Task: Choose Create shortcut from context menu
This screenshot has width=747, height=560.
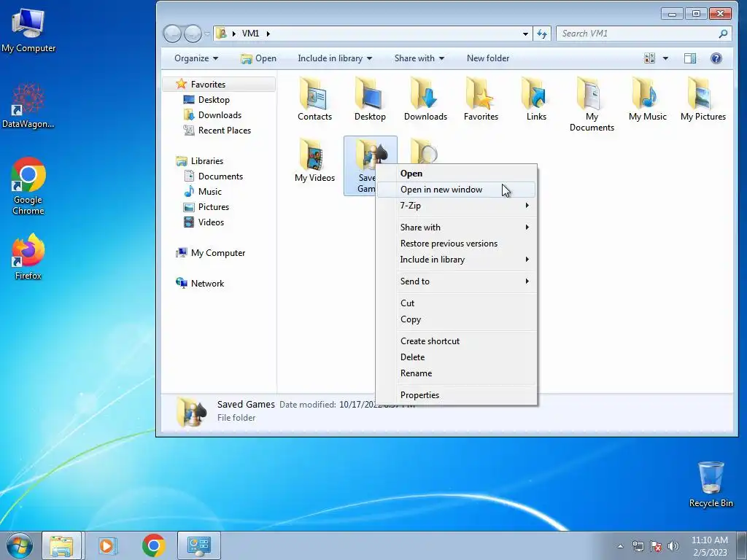Action: 457,341
